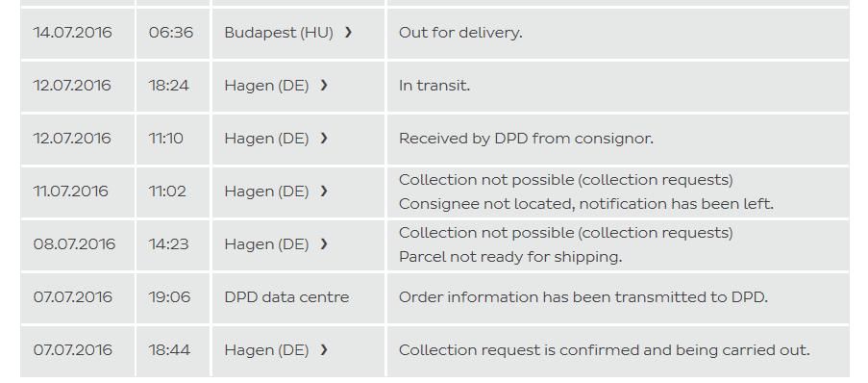This screenshot has width=868, height=383.
Task: Select the DPD data centre cell
Action: click(x=298, y=297)
